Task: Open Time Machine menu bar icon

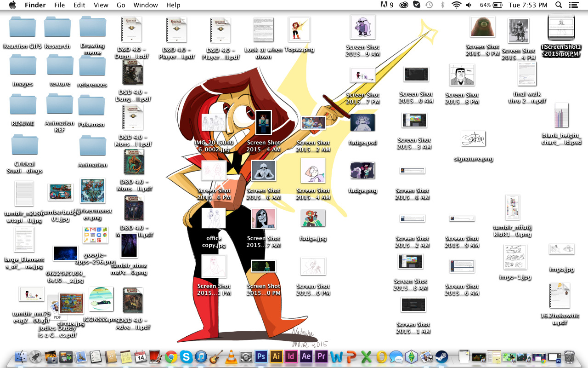Action: point(429,5)
